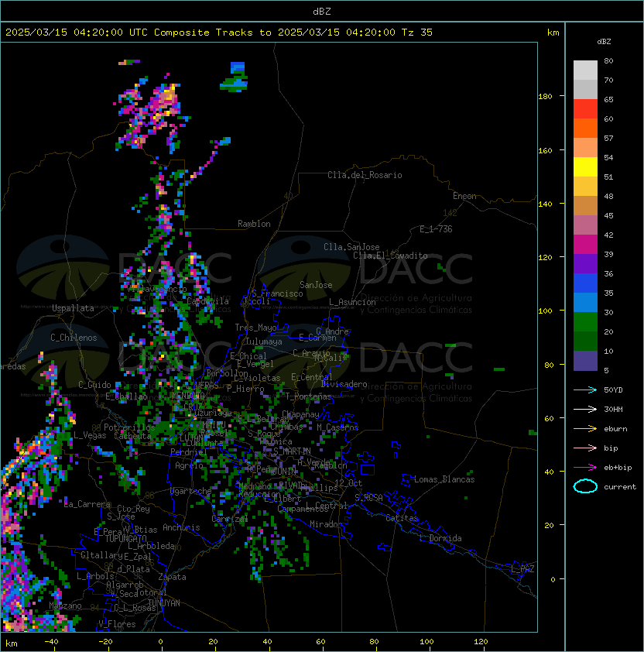The image size is (644, 652).
Task: Click the 'Tulumaya' map label
Action: 264,341
